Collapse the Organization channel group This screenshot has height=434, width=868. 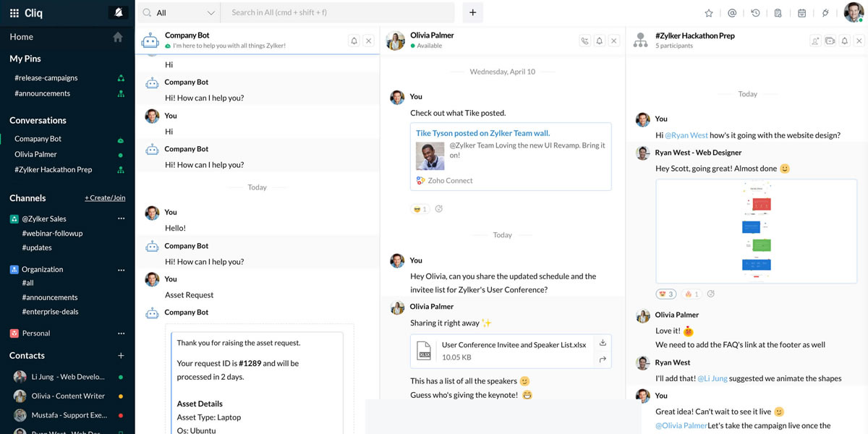pyautogui.click(x=14, y=269)
